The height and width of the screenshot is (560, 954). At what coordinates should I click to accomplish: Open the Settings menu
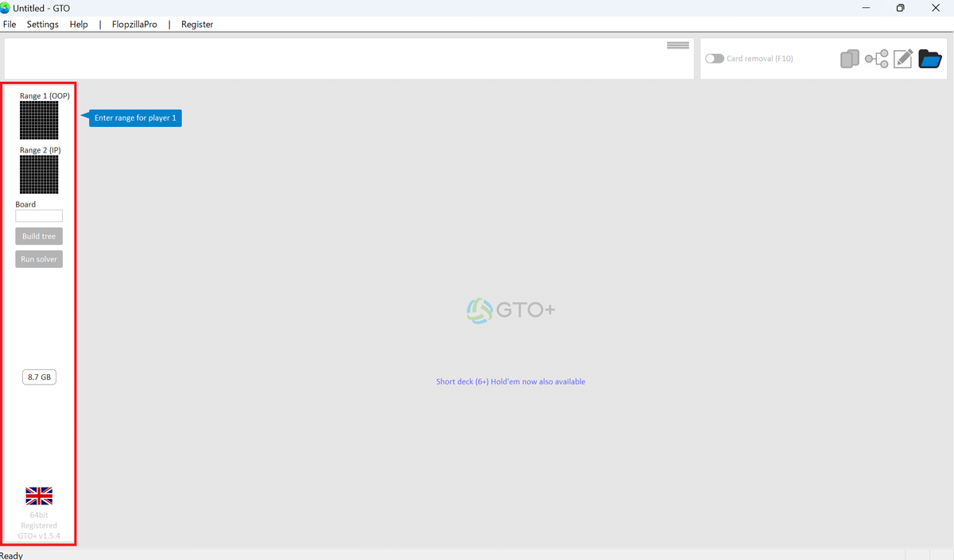(x=43, y=25)
